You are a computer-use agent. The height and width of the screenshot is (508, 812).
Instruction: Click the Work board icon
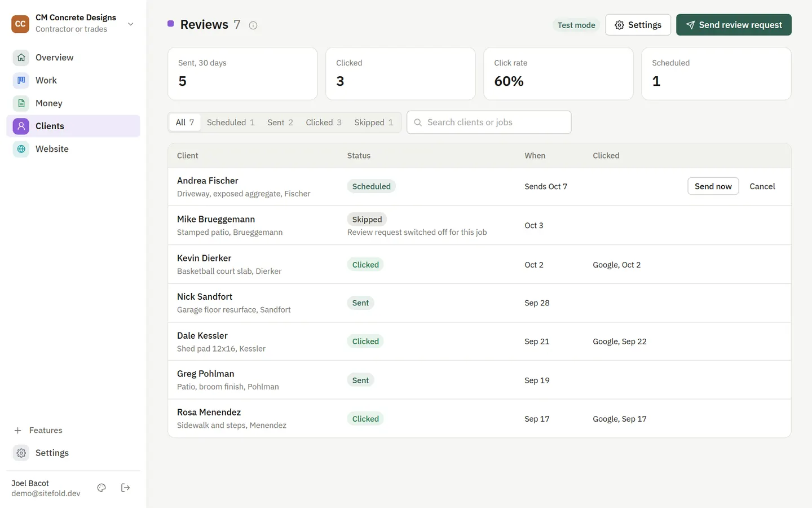coord(21,80)
